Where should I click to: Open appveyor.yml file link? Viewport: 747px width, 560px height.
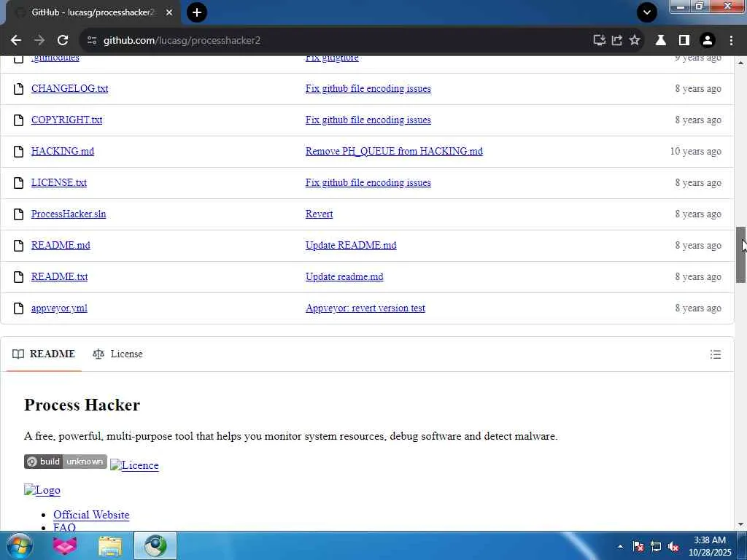click(x=59, y=308)
